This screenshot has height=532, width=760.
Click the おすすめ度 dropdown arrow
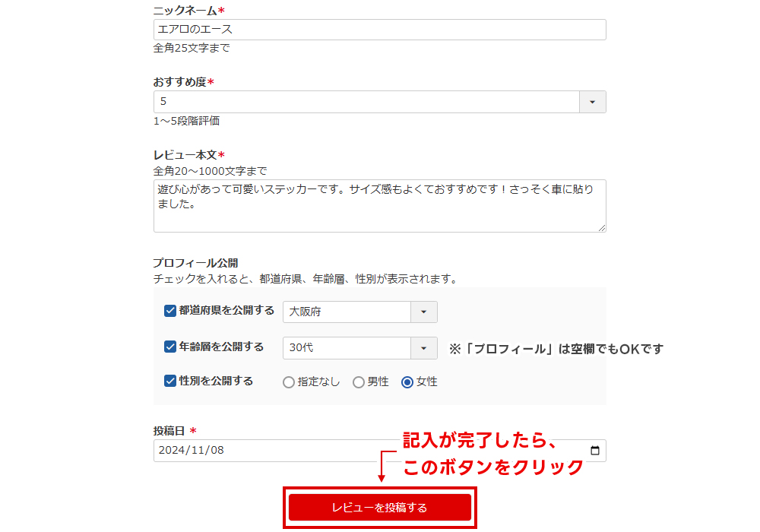pos(592,102)
